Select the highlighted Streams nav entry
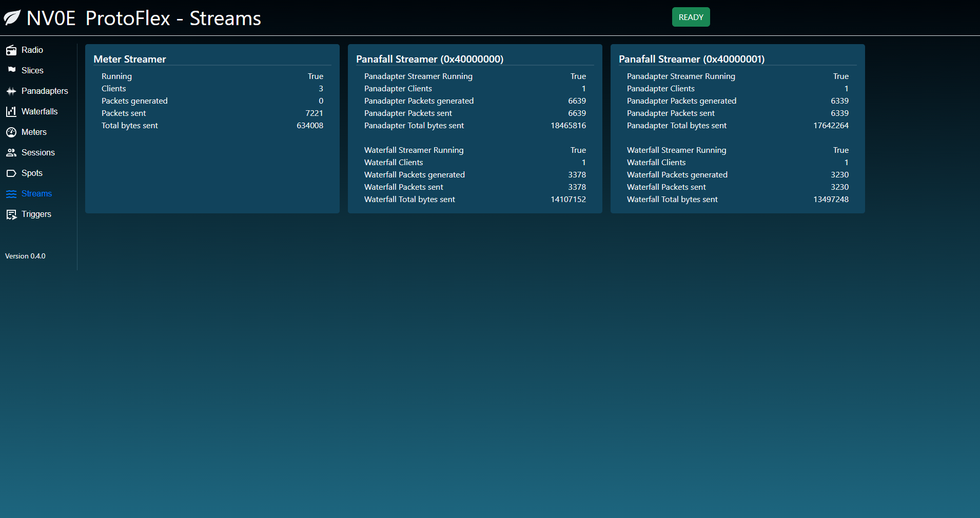This screenshot has width=980, height=518. point(36,193)
